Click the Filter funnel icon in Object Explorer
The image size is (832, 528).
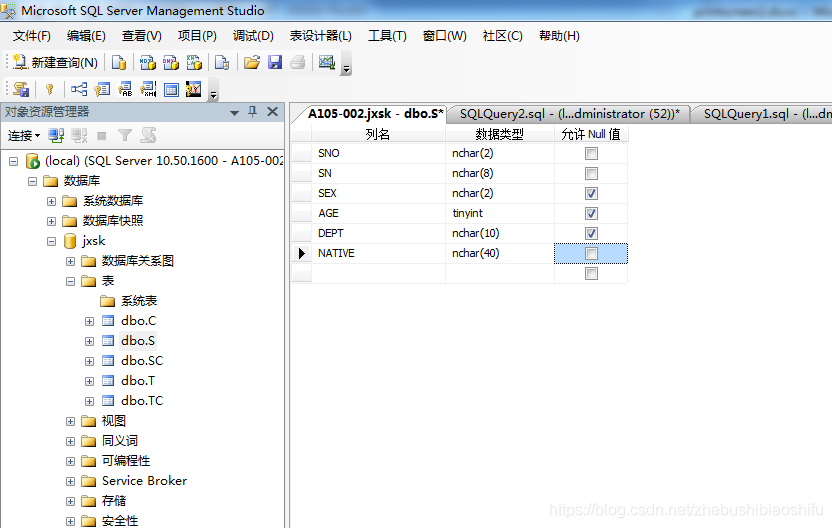click(125, 136)
